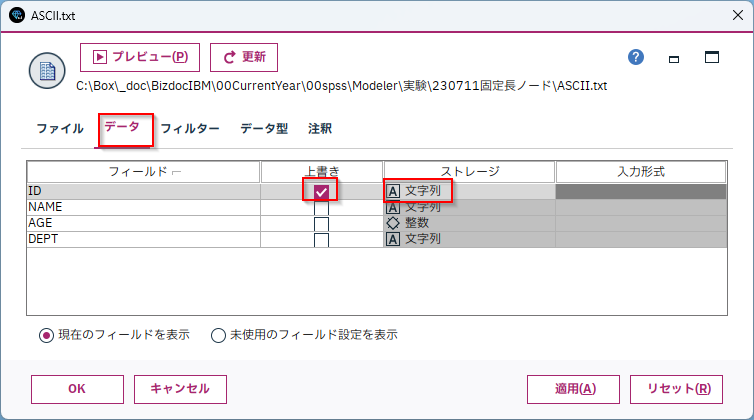Sort by the フィールド column header
Image resolution: width=754 pixels, height=420 pixels.
[144, 172]
